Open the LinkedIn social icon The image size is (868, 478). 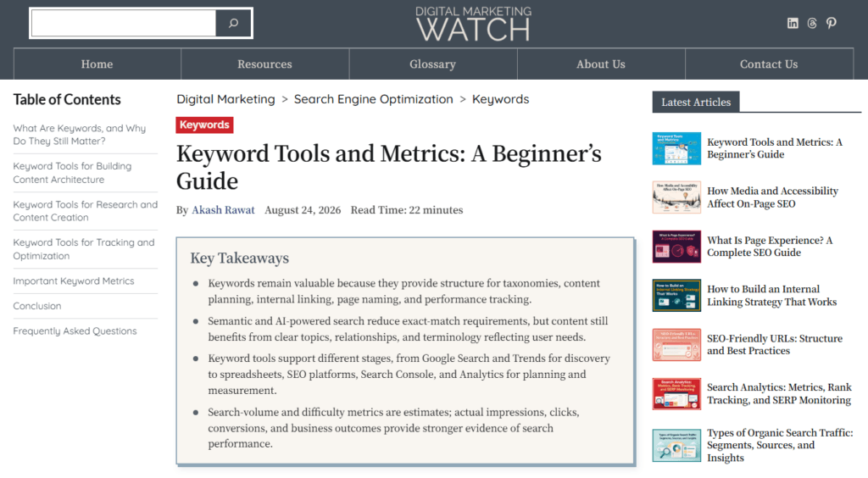[793, 23]
